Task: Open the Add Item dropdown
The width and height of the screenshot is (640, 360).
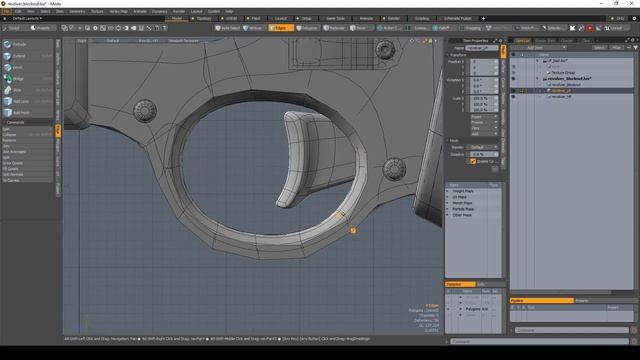Action: click(538, 48)
